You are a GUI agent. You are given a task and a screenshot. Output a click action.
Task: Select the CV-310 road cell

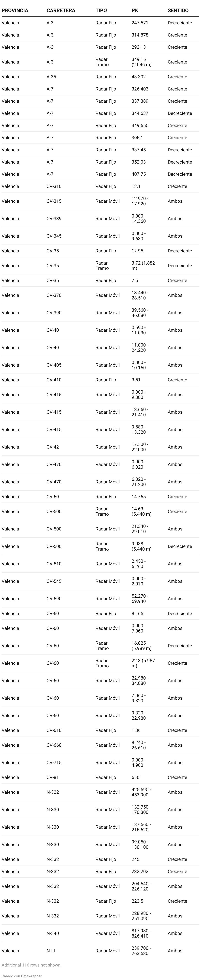[54, 186]
